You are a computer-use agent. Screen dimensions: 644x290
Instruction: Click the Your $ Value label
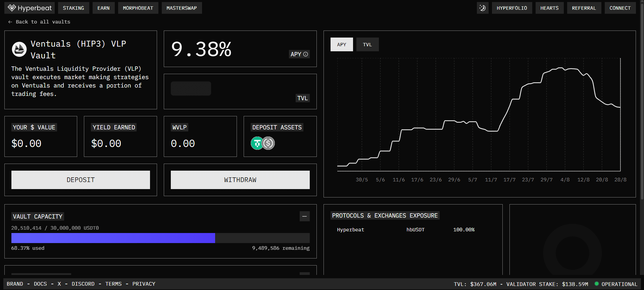[34, 127]
